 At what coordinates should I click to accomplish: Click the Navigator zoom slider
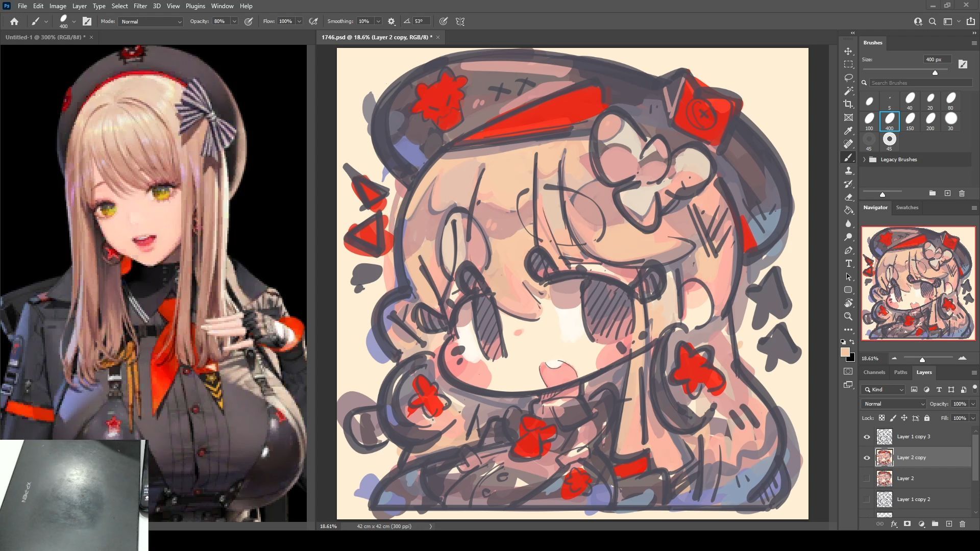(928, 358)
